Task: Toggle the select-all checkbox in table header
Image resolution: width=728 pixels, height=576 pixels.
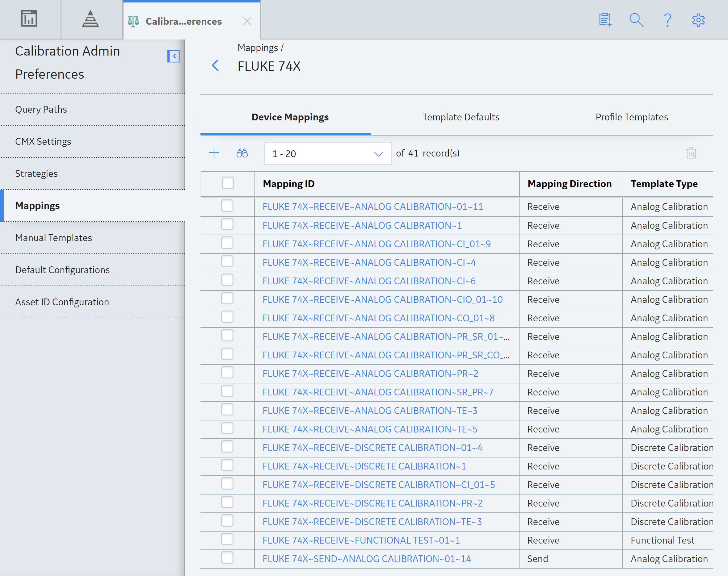Action: [x=228, y=183]
